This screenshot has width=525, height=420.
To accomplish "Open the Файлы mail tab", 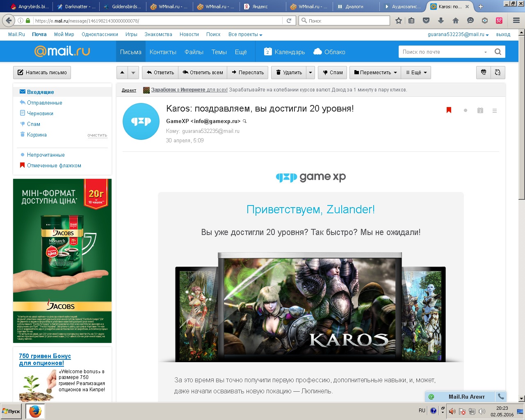I will click(x=194, y=52).
